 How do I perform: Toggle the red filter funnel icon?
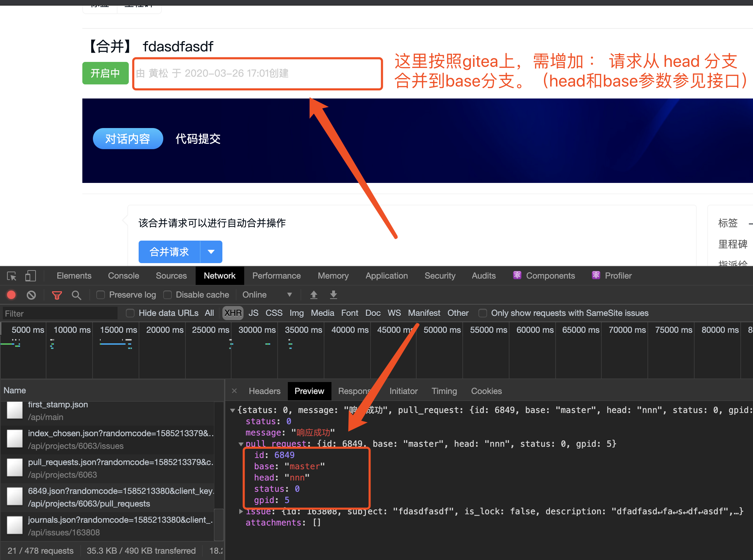point(57,295)
